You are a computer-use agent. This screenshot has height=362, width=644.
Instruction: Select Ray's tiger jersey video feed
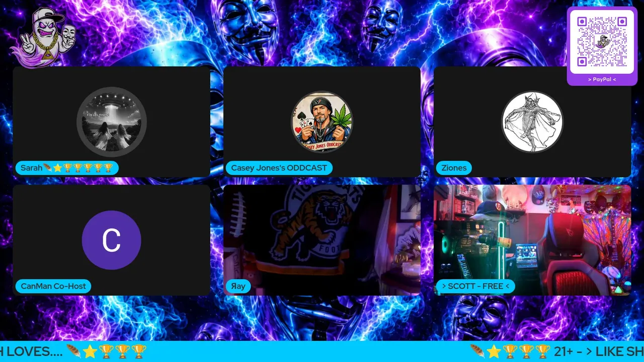[x=322, y=240]
